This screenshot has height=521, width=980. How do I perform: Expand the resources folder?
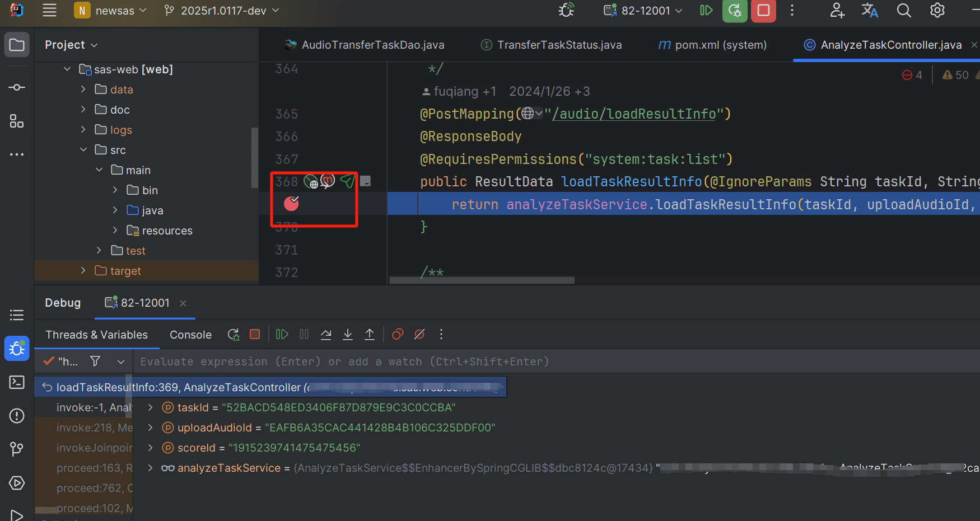(115, 231)
